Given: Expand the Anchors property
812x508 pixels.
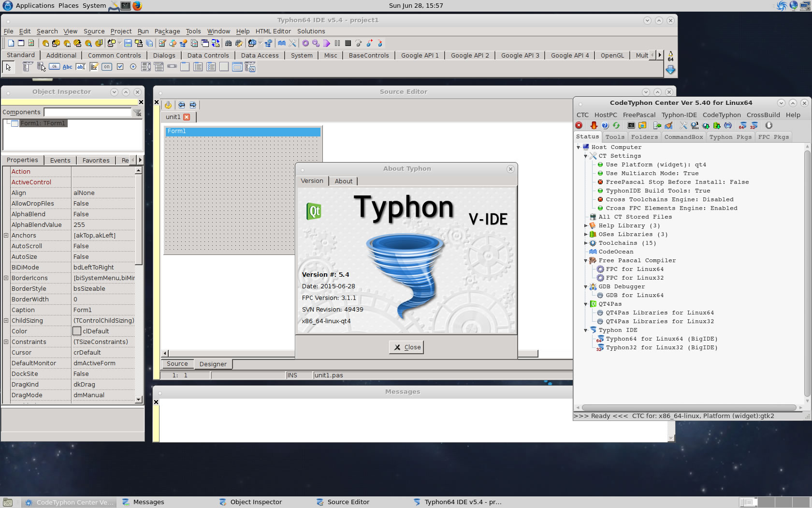Looking at the screenshot, I should (x=6, y=235).
